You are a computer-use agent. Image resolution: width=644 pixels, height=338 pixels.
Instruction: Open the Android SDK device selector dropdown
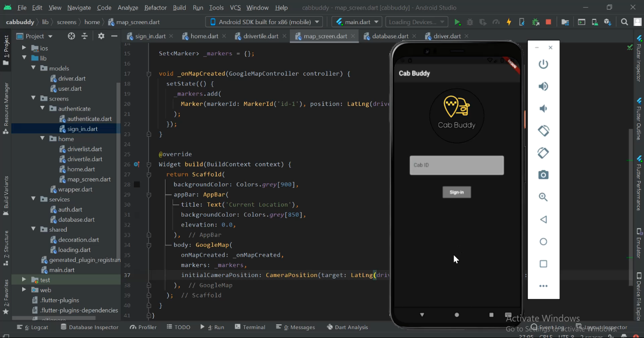[x=264, y=22]
